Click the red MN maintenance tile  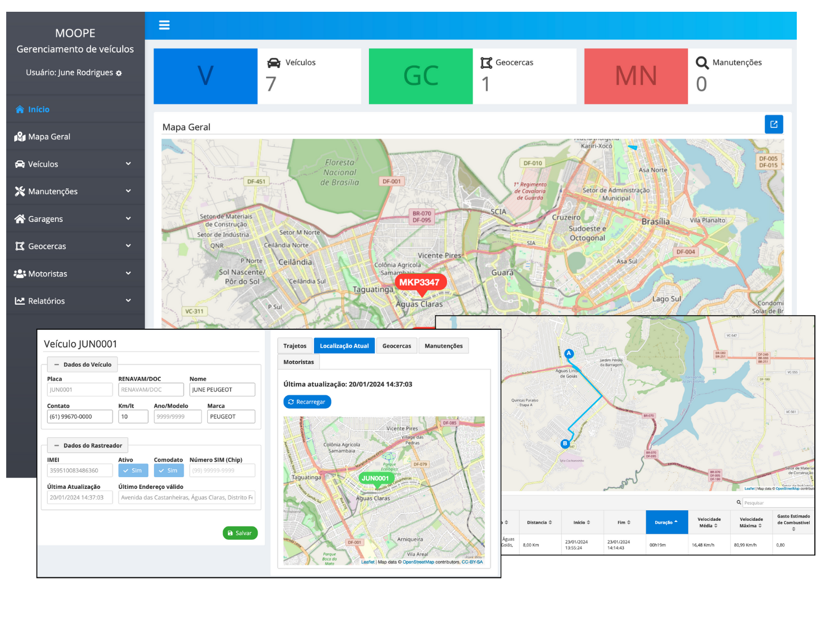pos(636,76)
